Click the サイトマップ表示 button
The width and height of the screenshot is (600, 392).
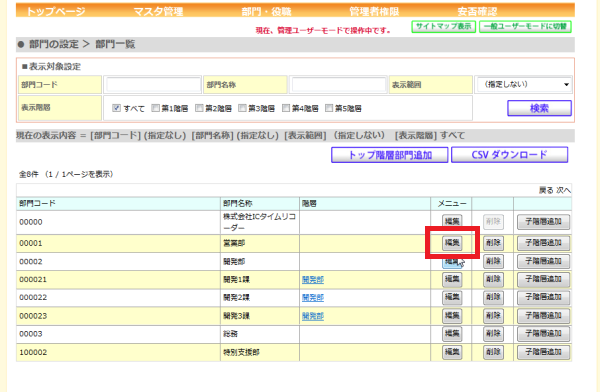click(x=443, y=26)
